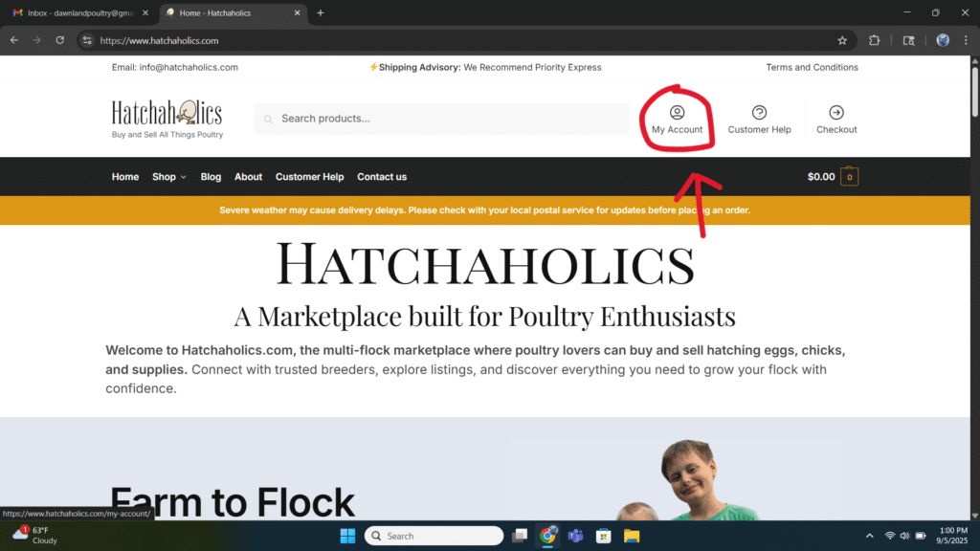Open the Windows Start menu

347,536
